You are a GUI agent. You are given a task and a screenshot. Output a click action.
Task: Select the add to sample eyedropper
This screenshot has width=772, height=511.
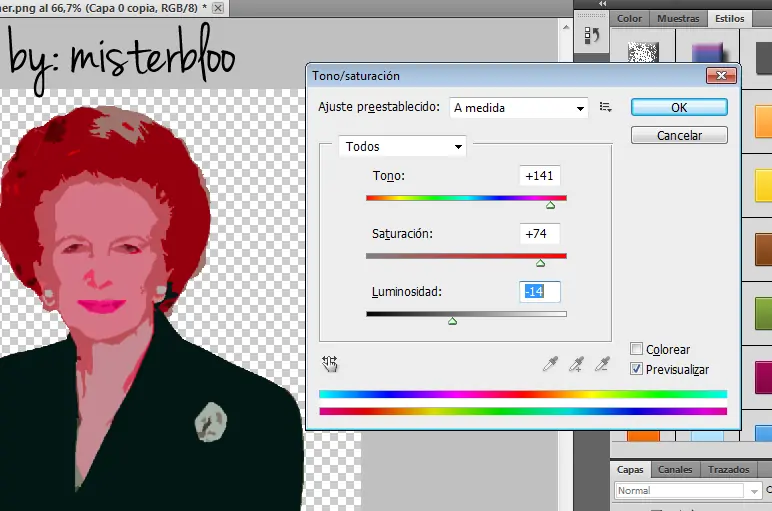pyautogui.click(x=576, y=364)
